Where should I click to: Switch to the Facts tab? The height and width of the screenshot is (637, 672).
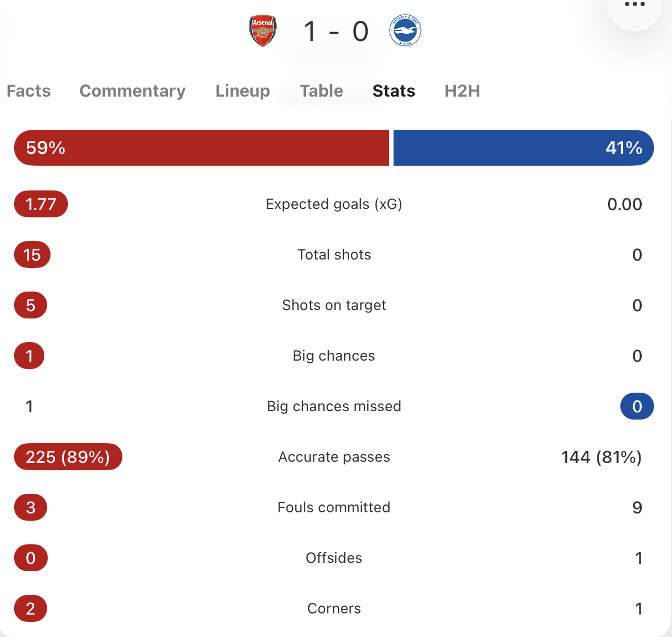click(x=29, y=91)
